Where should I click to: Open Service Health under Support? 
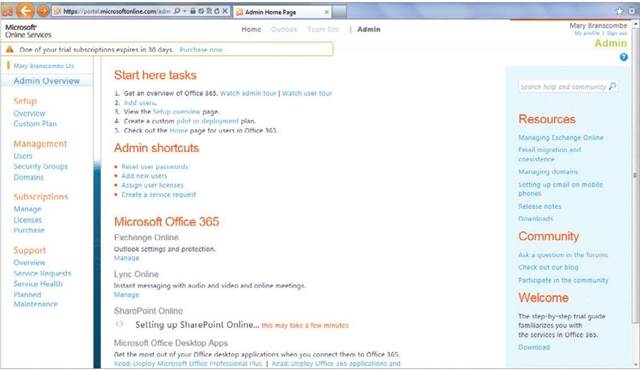[x=38, y=284]
